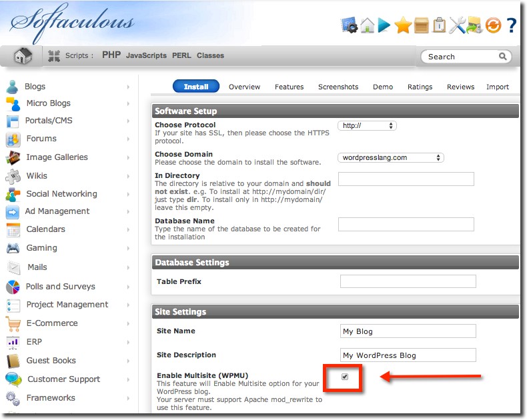The image size is (527, 420).
Task: Click the magnifier icon in Search box
Action: [x=502, y=57]
